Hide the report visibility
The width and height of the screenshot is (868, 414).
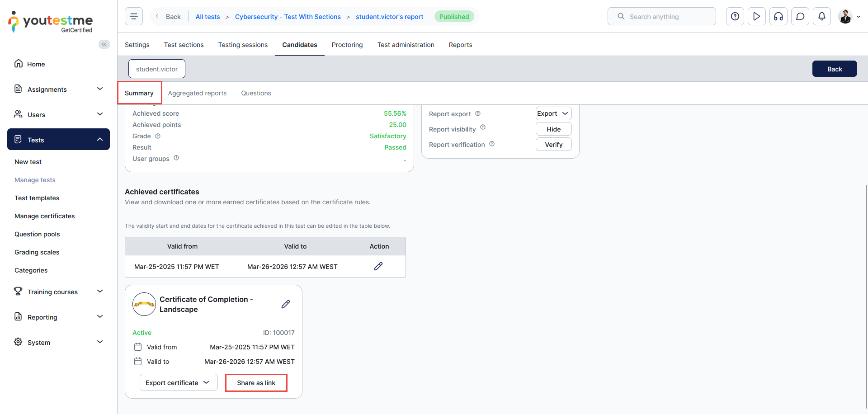click(x=553, y=129)
